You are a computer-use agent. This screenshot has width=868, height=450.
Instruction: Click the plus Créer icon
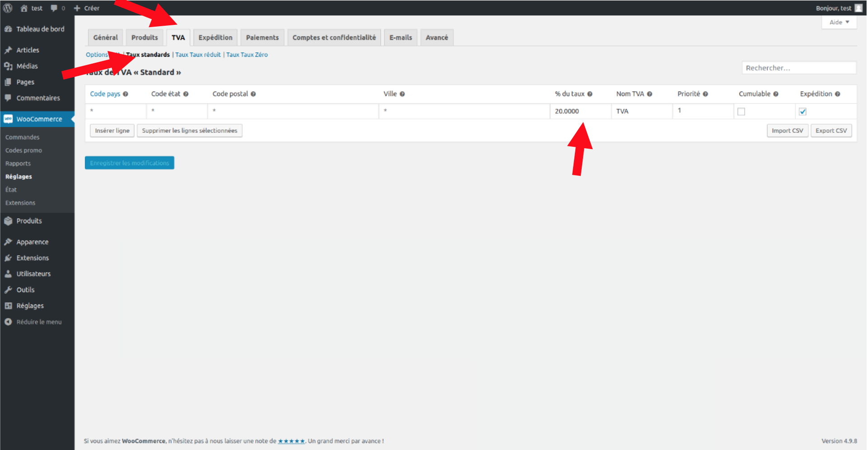point(77,8)
